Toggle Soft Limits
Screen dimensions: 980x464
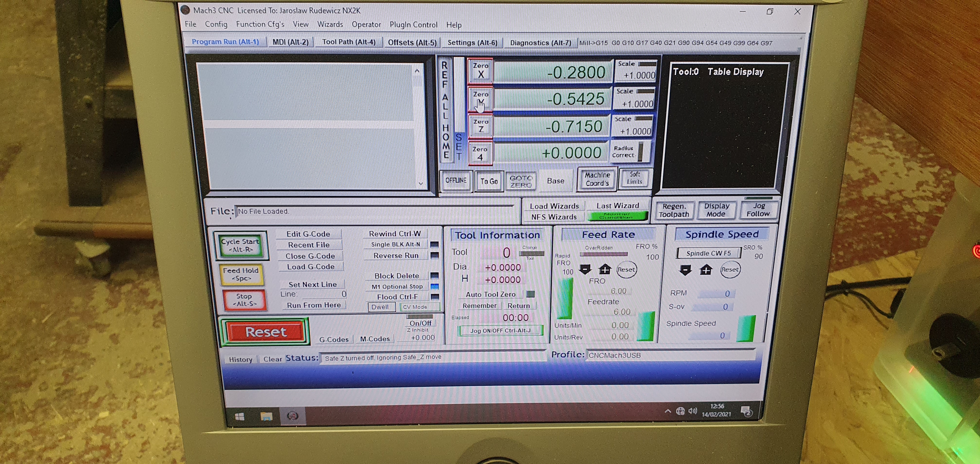[x=634, y=178]
